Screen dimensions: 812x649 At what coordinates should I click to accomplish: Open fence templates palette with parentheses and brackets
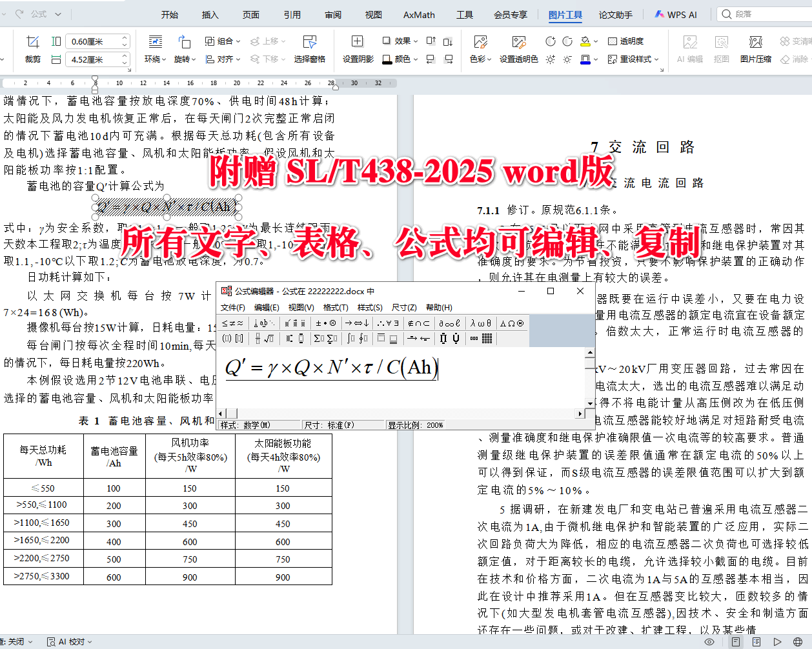[232, 338]
